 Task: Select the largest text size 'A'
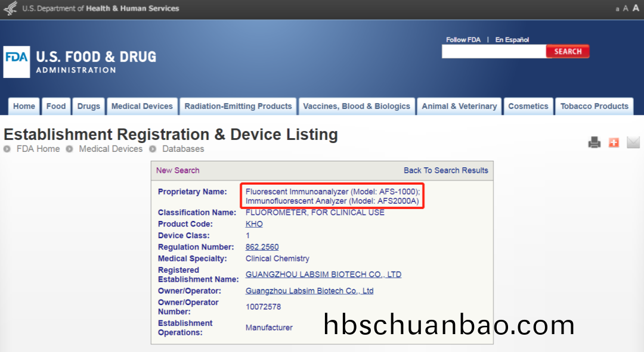(x=636, y=8)
